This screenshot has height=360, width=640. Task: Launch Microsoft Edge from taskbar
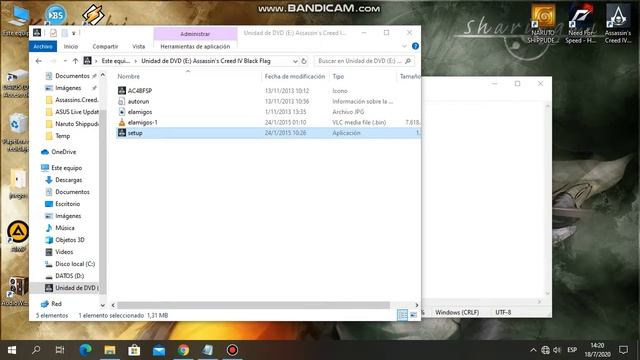[85, 350]
